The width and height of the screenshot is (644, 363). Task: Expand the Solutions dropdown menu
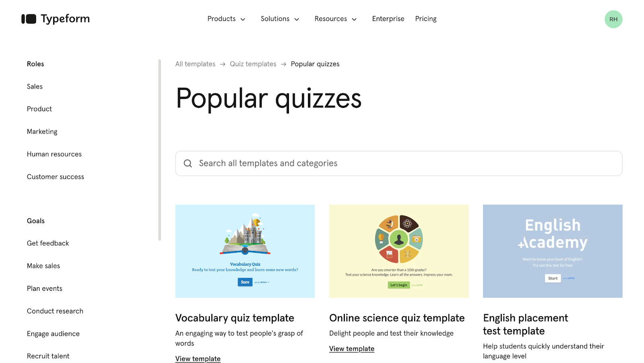click(280, 19)
